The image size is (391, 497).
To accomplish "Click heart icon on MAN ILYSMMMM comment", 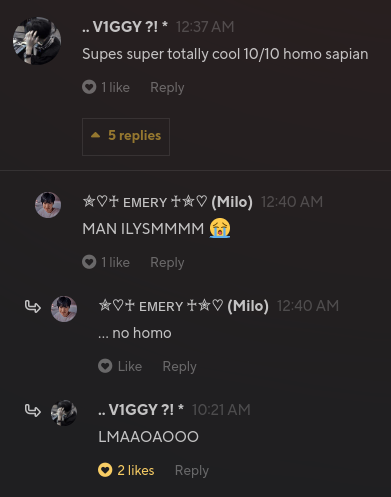I will tap(89, 262).
